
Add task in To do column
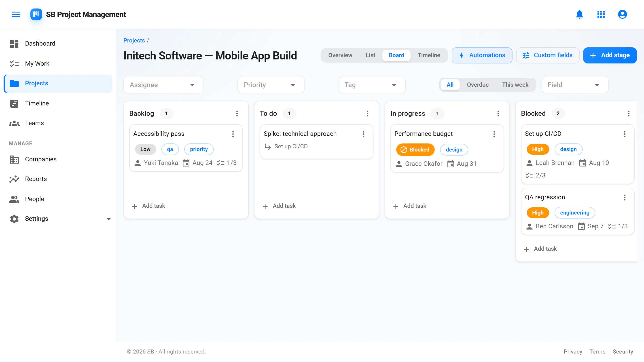click(279, 206)
